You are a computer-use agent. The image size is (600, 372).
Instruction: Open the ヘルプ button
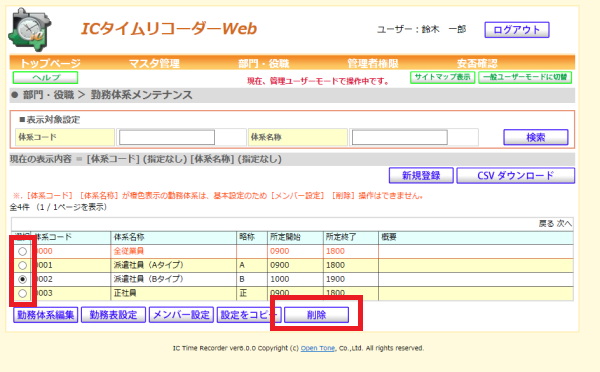[46, 77]
